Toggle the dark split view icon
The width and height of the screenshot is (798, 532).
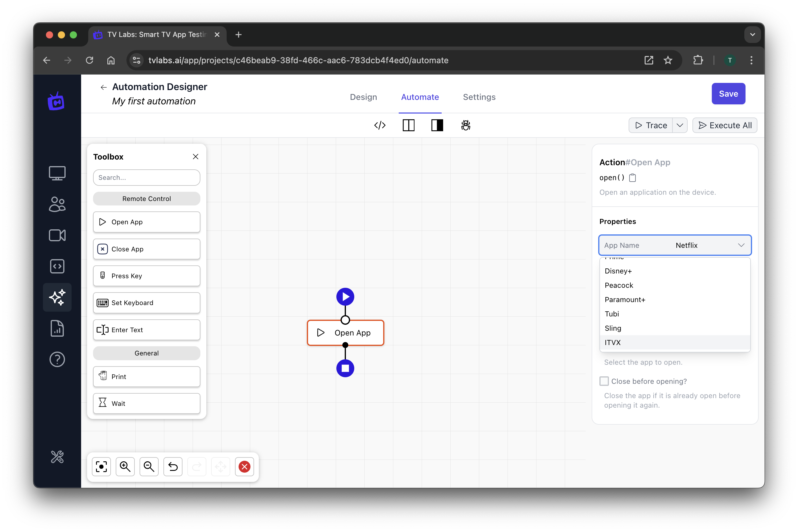pos(437,125)
